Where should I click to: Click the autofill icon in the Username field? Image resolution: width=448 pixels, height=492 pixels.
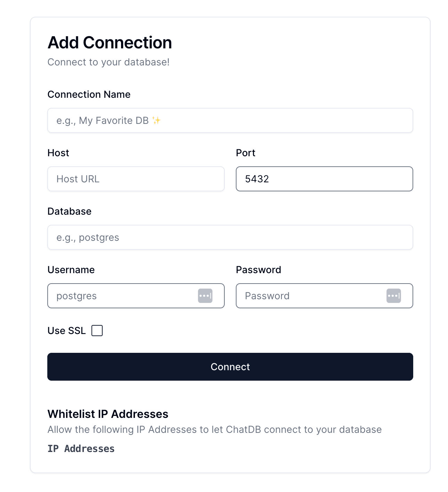point(205,295)
